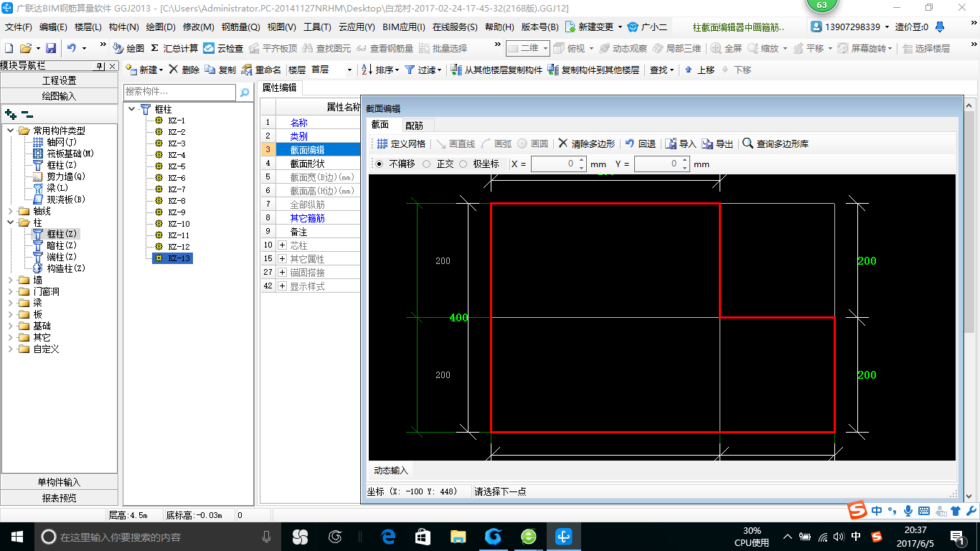Image resolution: width=980 pixels, height=551 pixels.
Task: Click 重命名 rename component
Action: coord(261,70)
